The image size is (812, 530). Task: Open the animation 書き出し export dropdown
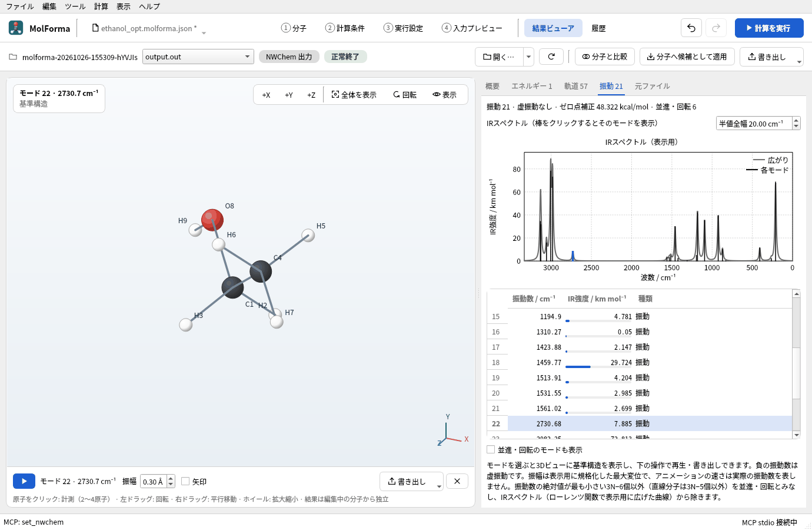point(439,486)
